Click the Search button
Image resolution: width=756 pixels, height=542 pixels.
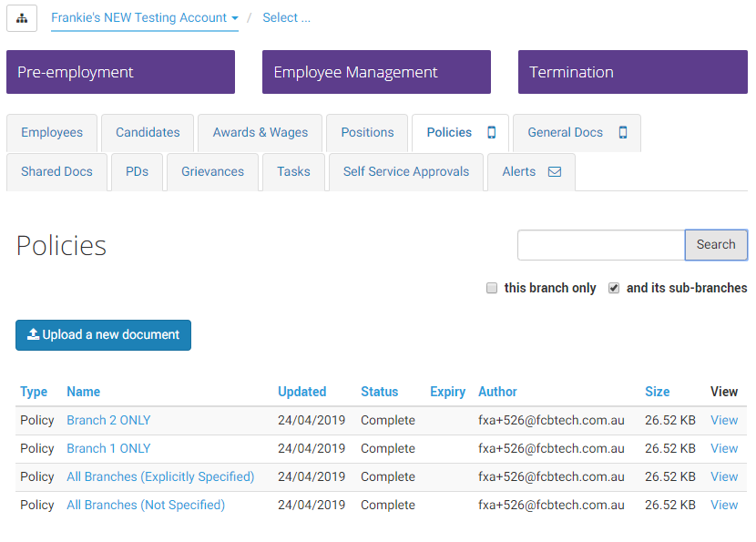[716, 244]
